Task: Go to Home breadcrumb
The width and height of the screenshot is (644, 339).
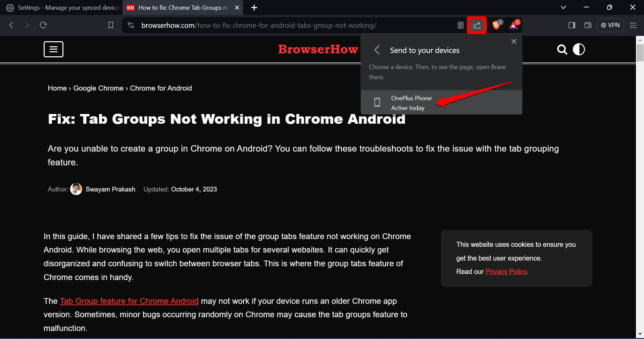Action: point(57,88)
